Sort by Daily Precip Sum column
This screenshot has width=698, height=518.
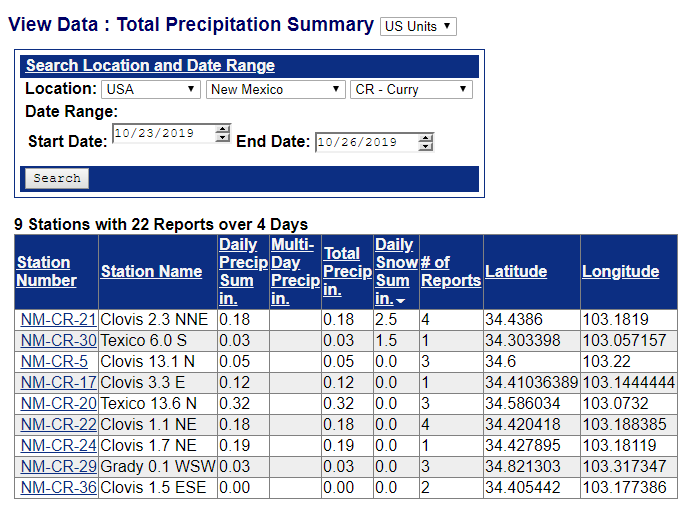[x=243, y=271]
